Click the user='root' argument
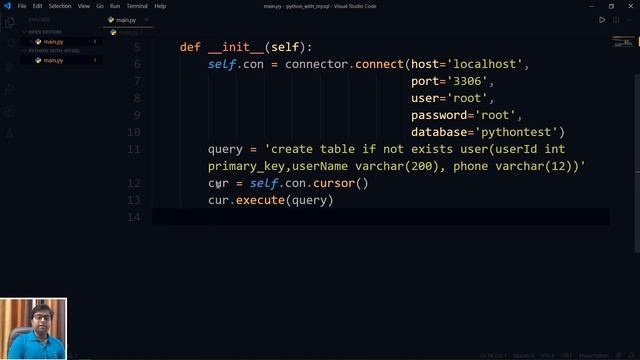 coord(449,98)
